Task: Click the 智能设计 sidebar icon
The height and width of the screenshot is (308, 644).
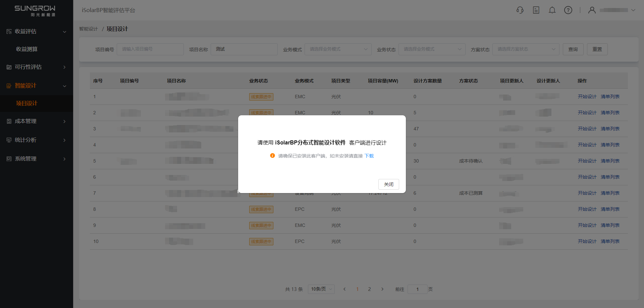Action: (9, 86)
